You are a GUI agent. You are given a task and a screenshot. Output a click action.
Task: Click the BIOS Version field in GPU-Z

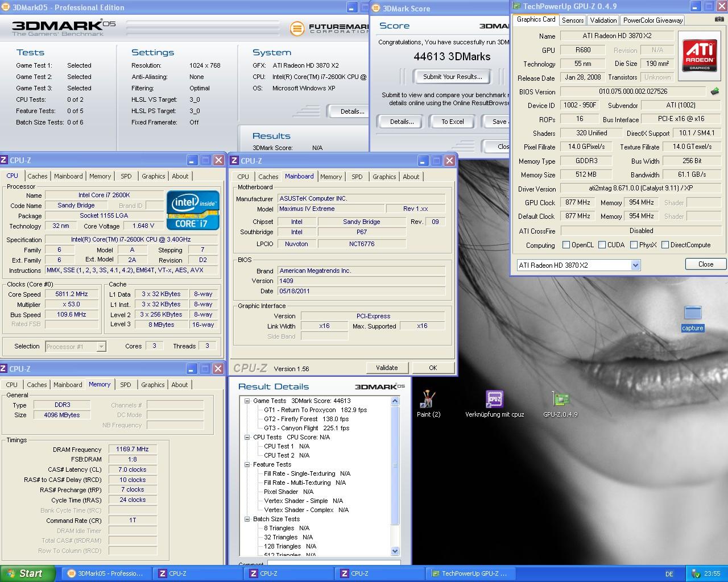click(633, 91)
